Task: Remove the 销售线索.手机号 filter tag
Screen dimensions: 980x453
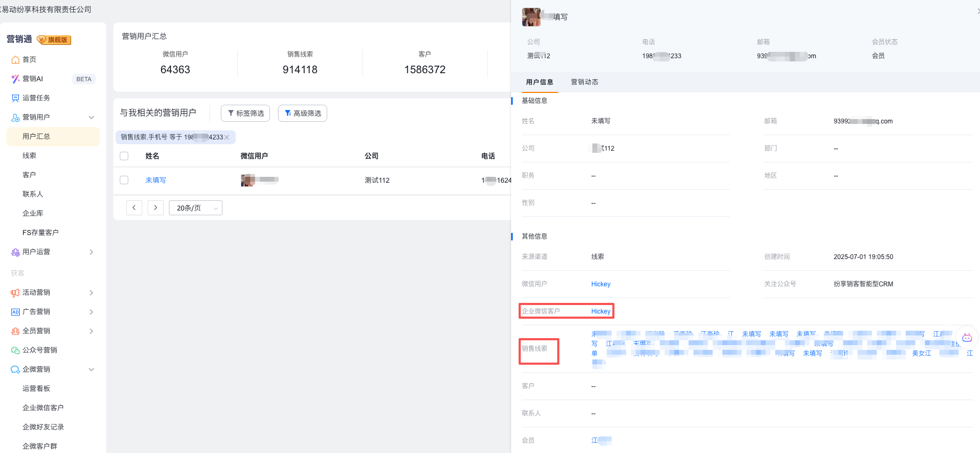Action: 227,137
